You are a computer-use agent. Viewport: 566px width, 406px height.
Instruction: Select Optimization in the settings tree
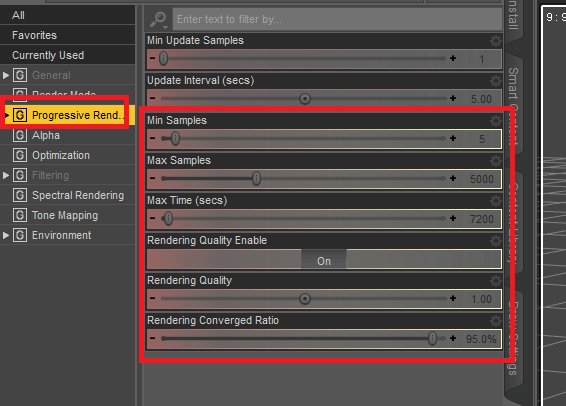coord(61,155)
